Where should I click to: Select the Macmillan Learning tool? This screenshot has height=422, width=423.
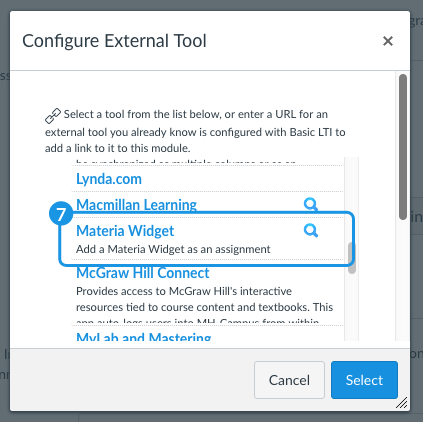136,205
